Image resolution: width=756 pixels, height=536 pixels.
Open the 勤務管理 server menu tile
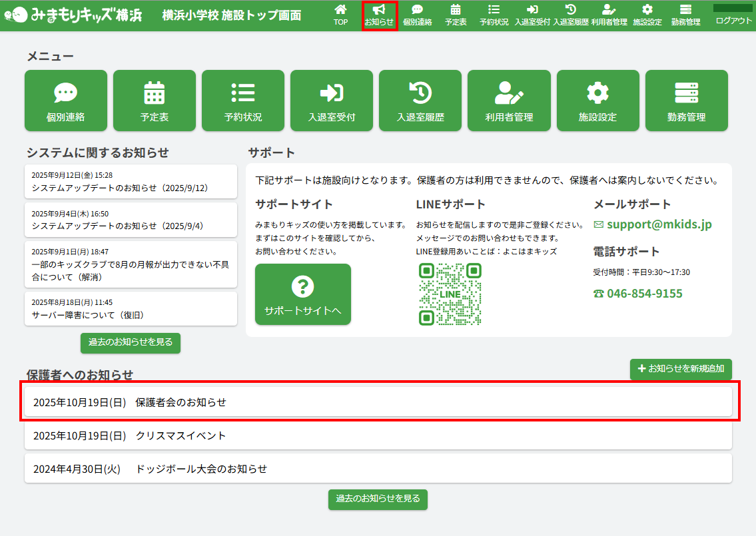click(x=686, y=101)
